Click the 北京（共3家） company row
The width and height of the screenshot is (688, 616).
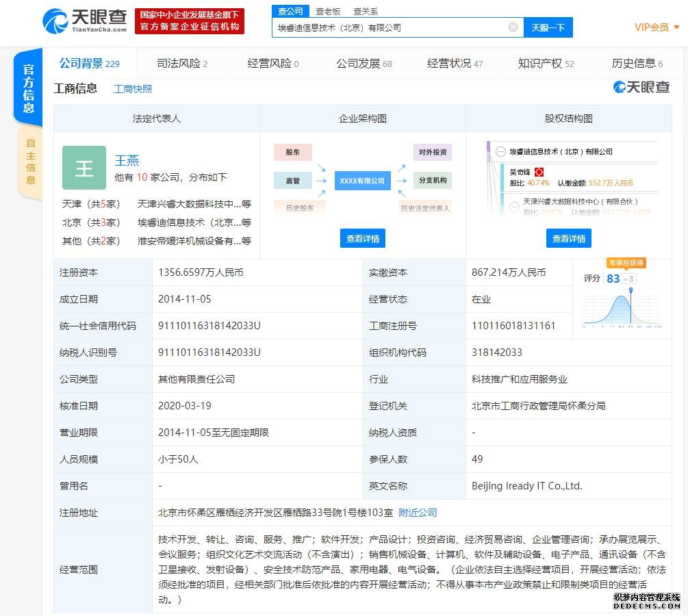point(157,222)
